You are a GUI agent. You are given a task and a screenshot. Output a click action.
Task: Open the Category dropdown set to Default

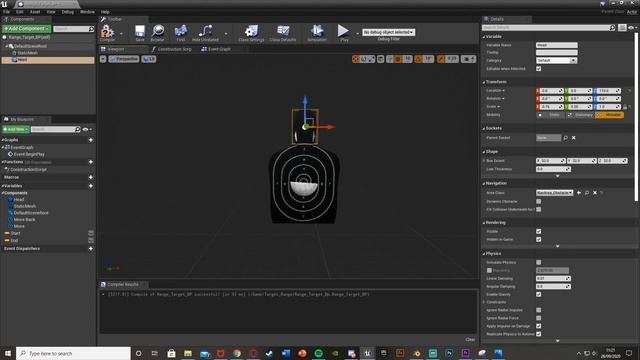click(x=556, y=60)
